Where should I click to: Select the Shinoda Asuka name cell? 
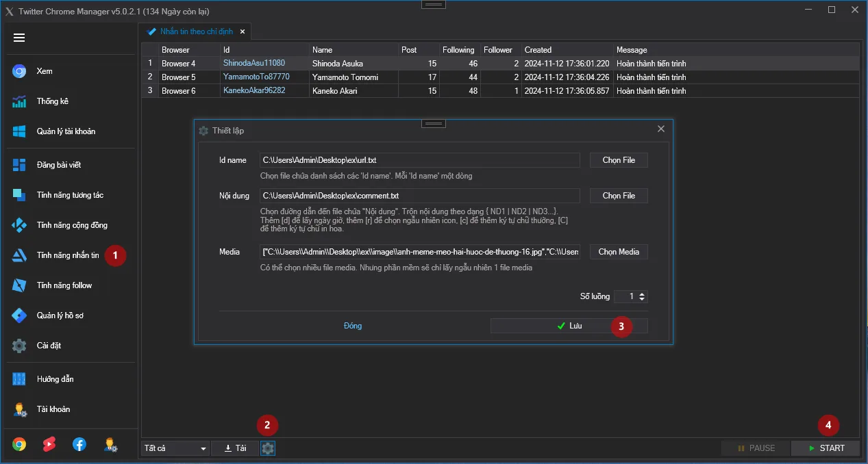(354, 64)
